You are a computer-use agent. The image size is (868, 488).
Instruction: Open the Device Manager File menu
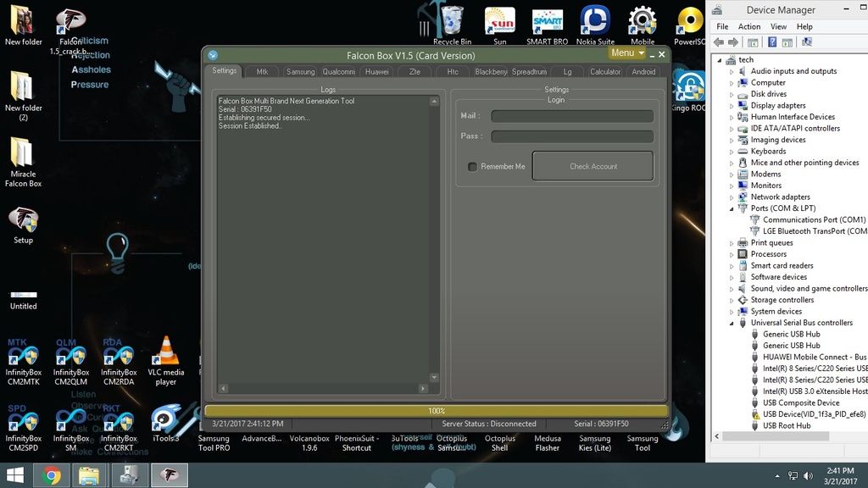click(722, 26)
